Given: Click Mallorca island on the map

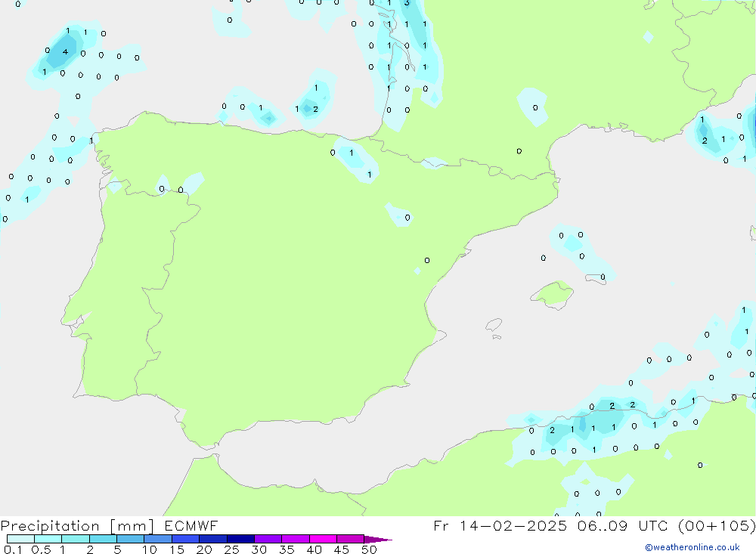Looking at the screenshot, I should (x=553, y=293).
